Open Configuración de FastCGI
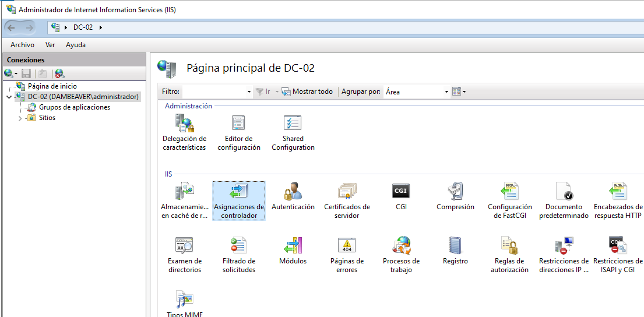Viewport: 644px width, 317px height. (x=510, y=201)
